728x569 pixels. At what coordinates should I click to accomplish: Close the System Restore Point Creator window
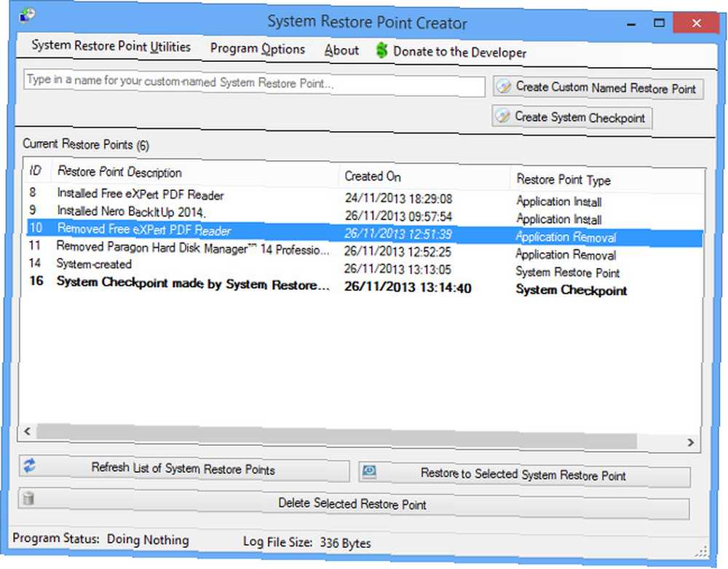click(x=696, y=23)
